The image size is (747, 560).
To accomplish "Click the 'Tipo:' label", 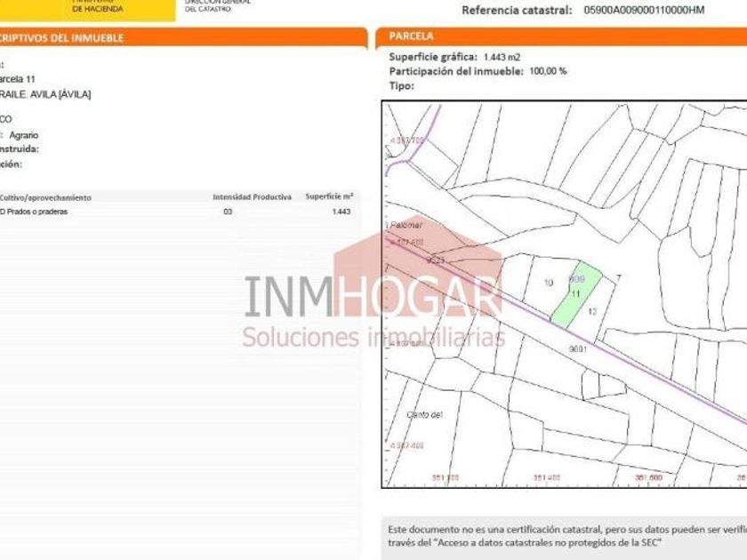I will pos(401,86).
